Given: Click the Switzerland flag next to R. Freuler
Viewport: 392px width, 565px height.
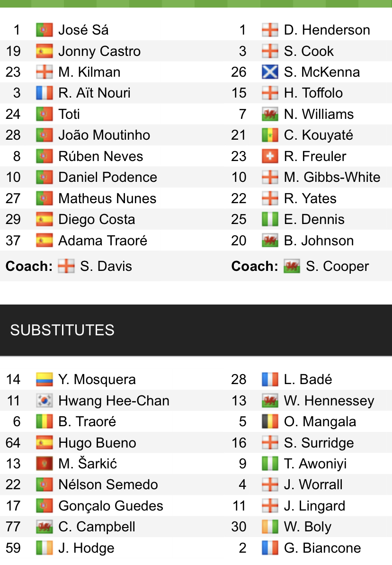Looking at the screenshot, I should [270, 156].
